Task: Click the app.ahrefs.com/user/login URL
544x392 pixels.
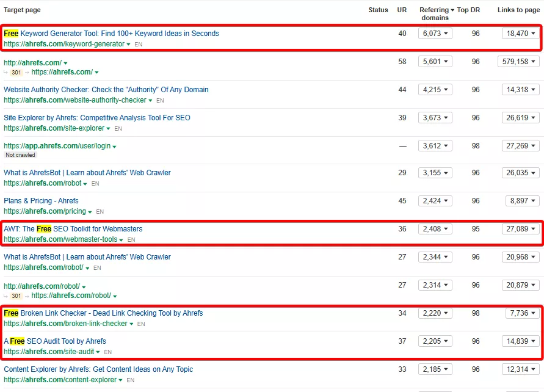Action: tap(57, 146)
